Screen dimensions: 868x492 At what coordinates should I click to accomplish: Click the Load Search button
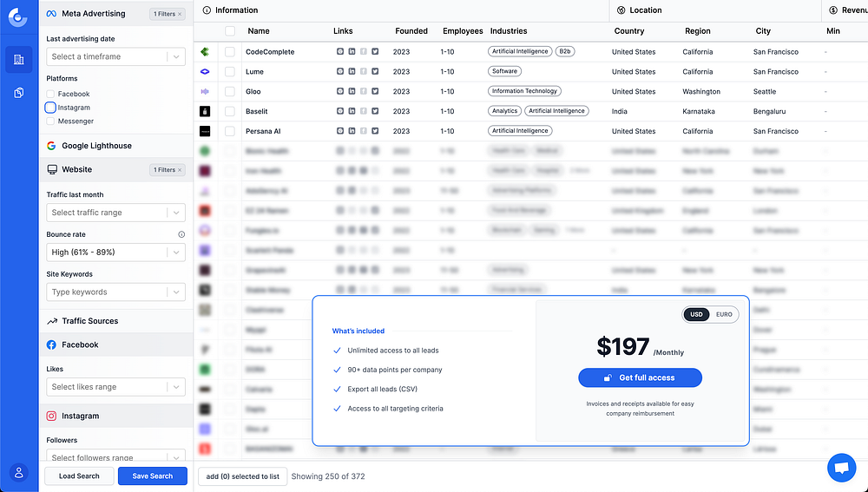click(79, 476)
